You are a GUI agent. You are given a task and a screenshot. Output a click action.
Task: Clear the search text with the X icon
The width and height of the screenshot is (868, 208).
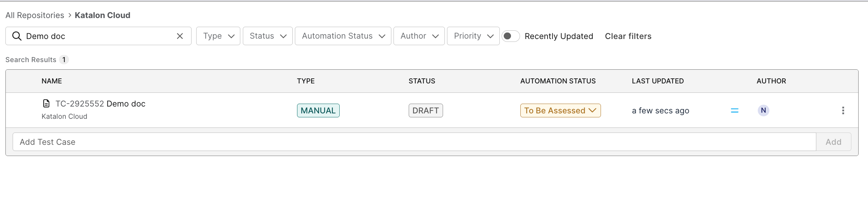coord(180,36)
